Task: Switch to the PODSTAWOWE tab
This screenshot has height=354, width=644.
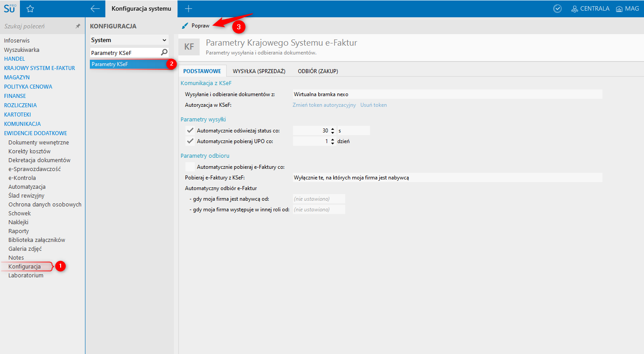Action: point(202,71)
